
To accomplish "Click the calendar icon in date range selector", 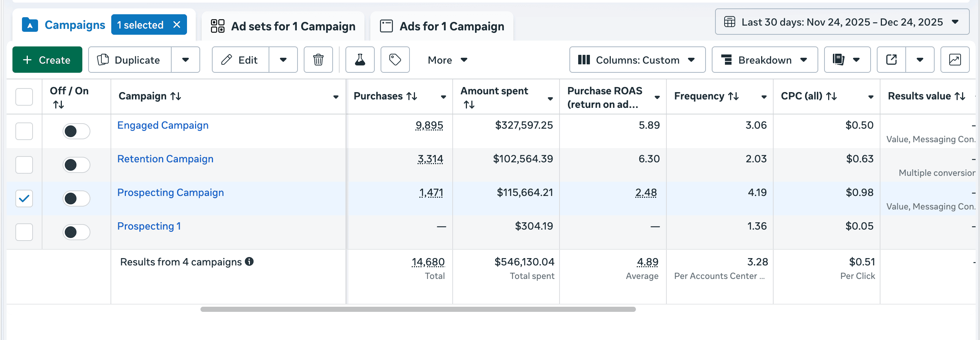I will click(729, 22).
